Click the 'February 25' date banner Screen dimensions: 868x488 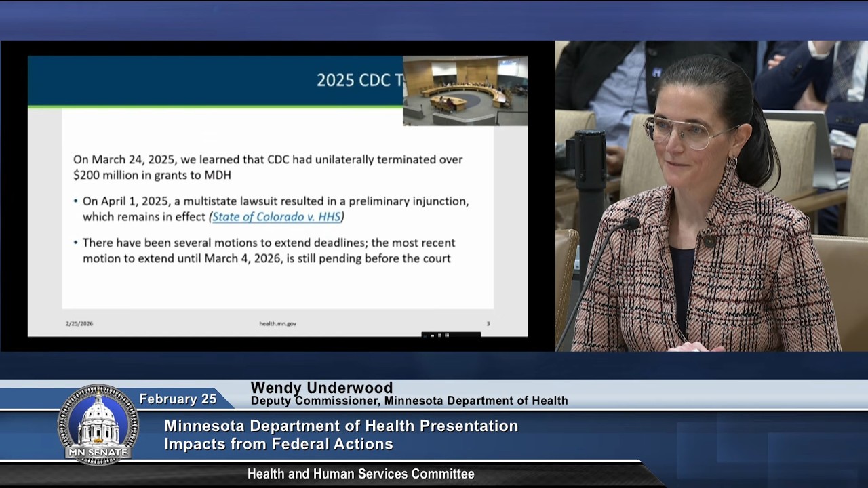click(x=178, y=399)
